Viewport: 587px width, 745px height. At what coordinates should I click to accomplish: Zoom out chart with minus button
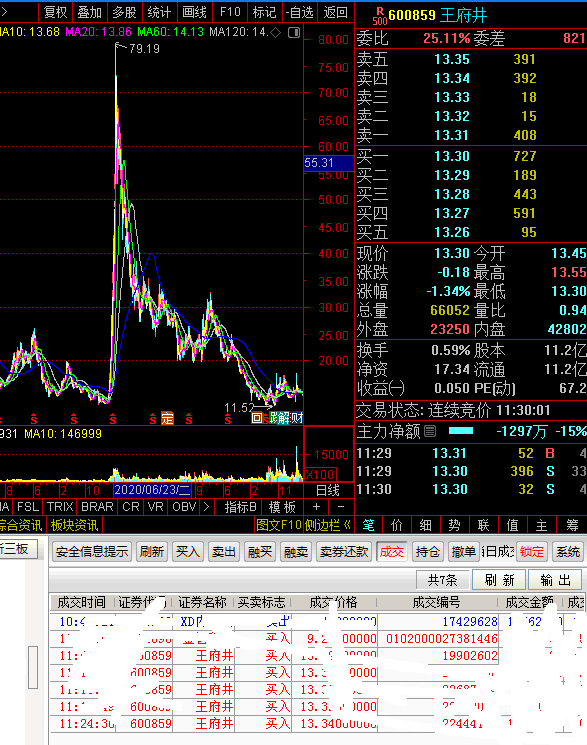click(x=341, y=507)
